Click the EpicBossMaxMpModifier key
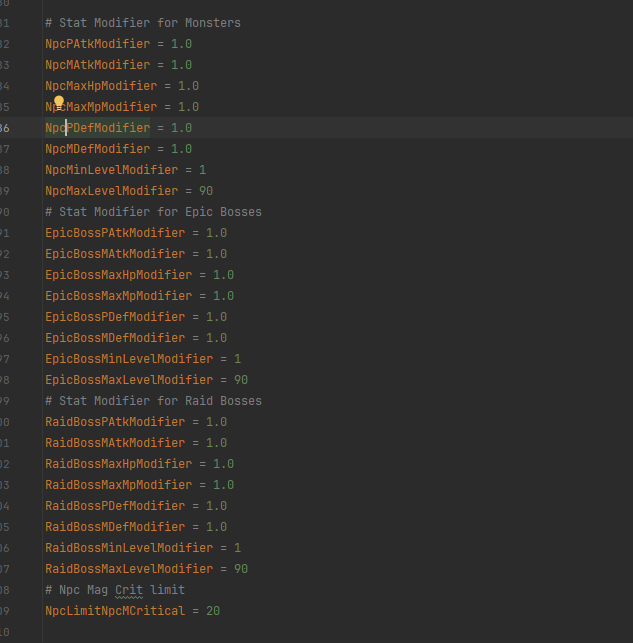The width and height of the screenshot is (633, 643). pos(118,296)
